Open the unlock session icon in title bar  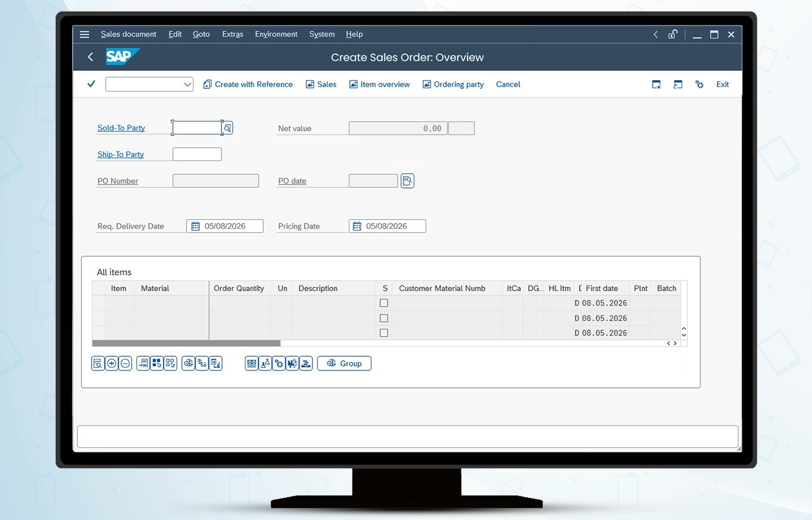[x=673, y=34]
